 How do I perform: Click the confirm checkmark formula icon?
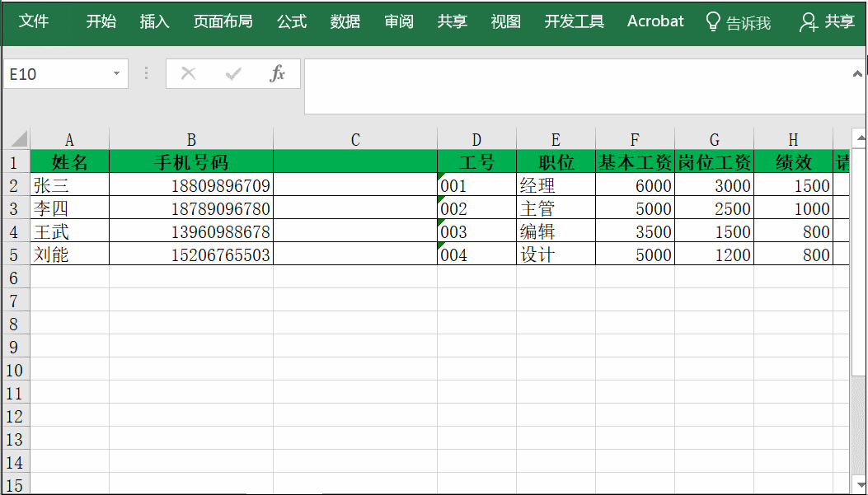tap(233, 73)
